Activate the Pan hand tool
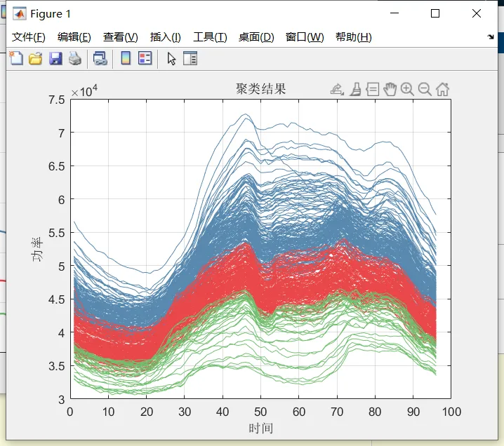Screen dimensions: 504x446 coord(390,89)
